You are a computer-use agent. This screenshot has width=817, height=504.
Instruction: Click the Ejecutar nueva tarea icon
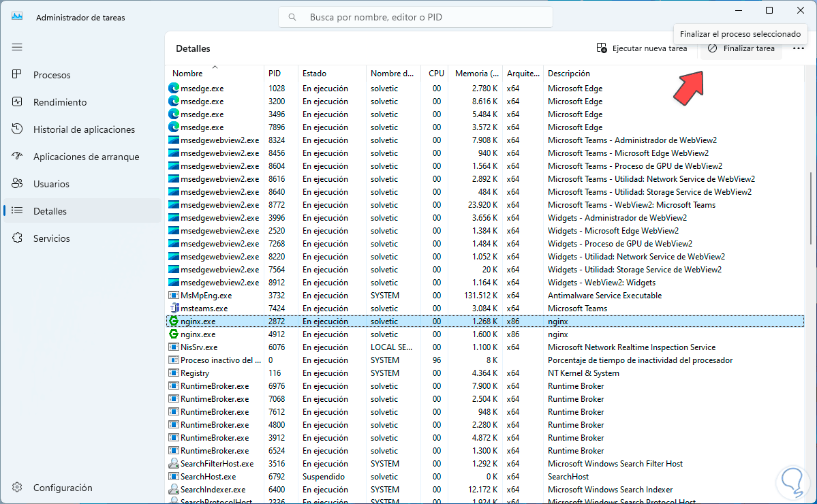tap(602, 48)
